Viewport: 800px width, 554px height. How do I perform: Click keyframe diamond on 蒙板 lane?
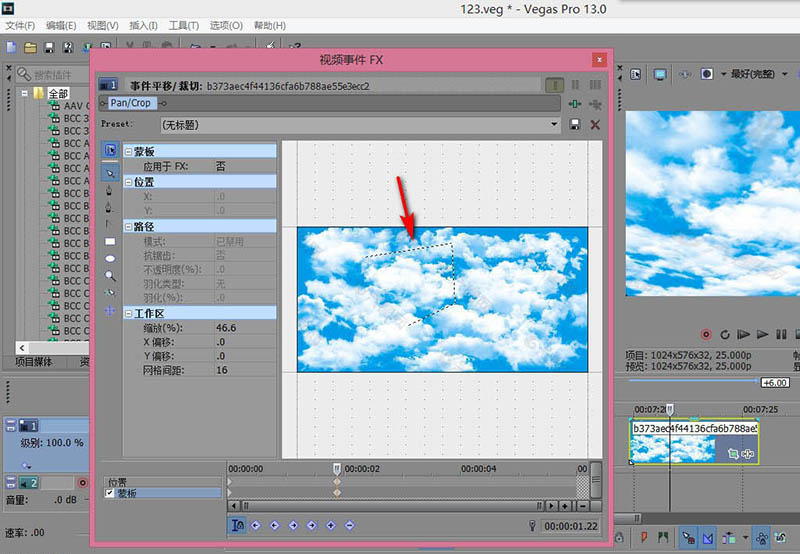point(337,493)
